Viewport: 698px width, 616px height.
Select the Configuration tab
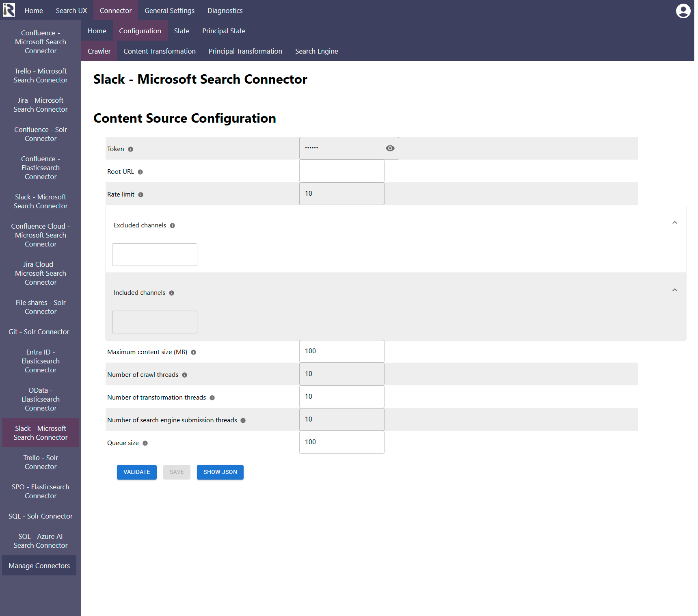pyautogui.click(x=140, y=31)
